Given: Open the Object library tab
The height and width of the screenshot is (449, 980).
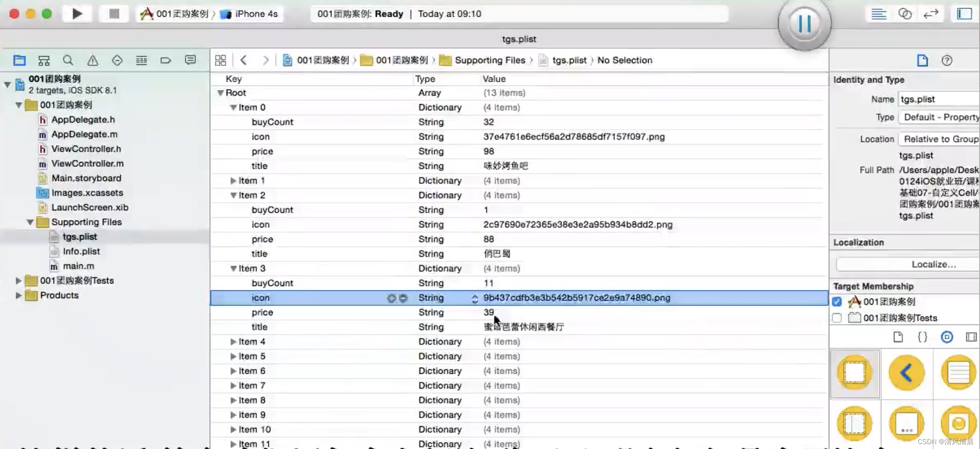Looking at the screenshot, I should pyautogui.click(x=947, y=337).
